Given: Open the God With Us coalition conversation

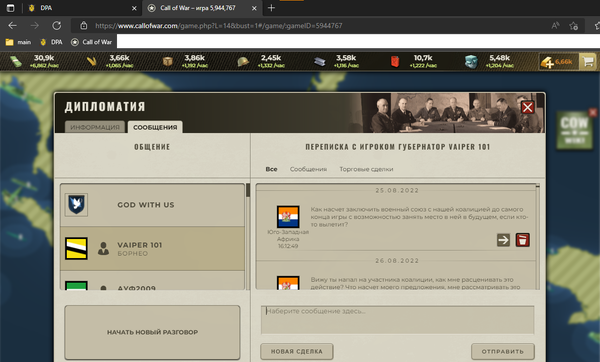Looking at the screenshot, I should point(152,205).
